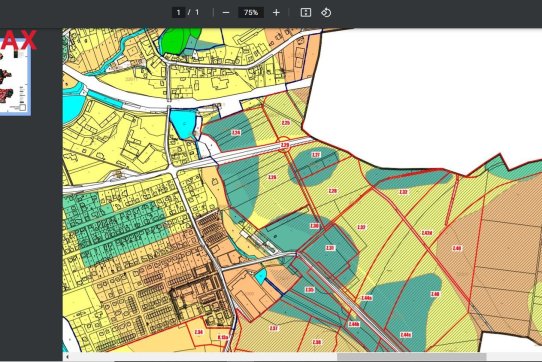Zoom in with the plus button

point(276,13)
